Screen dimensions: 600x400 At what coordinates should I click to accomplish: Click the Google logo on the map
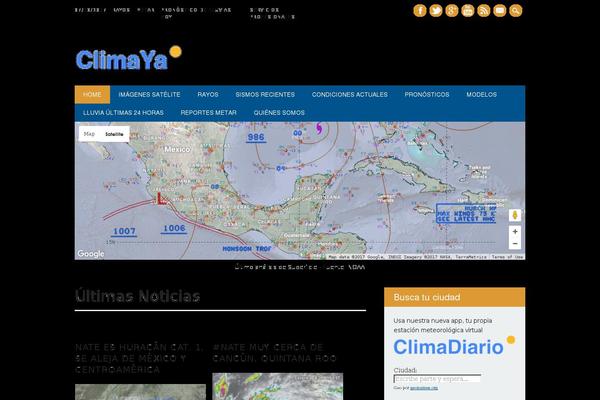[91, 253]
